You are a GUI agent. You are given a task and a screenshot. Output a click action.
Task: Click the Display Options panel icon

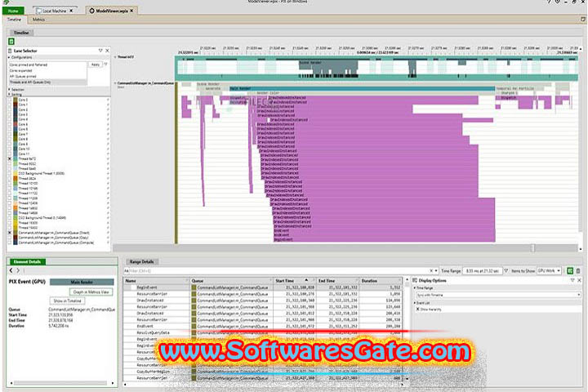(415, 280)
